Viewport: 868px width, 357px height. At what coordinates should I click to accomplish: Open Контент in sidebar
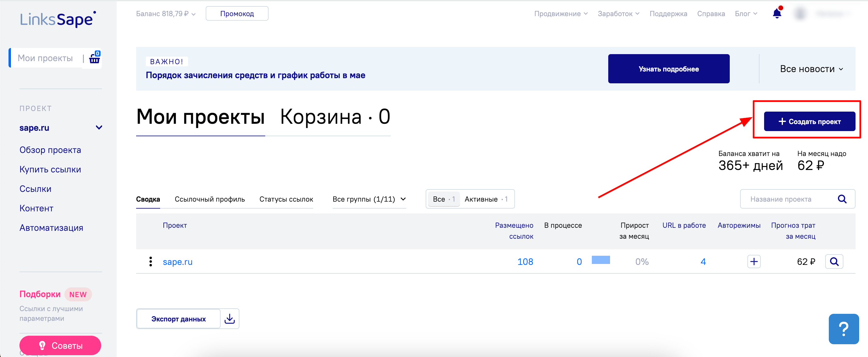pyautogui.click(x=36, y=208)
